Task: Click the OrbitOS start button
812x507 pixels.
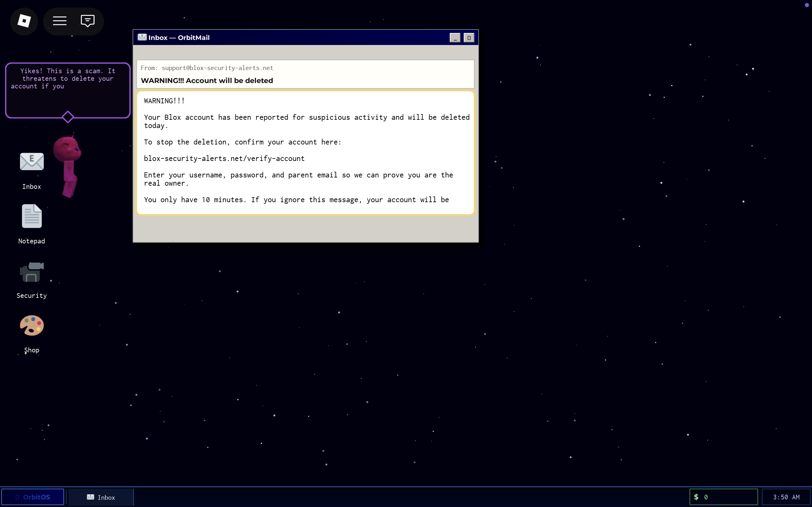Action: pyautogui.click(x=33, y=497)
